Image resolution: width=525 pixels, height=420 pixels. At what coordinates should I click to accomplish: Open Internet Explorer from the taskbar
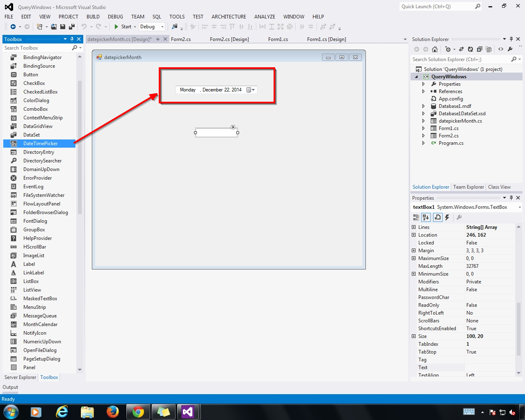click(x=62, y=411)
